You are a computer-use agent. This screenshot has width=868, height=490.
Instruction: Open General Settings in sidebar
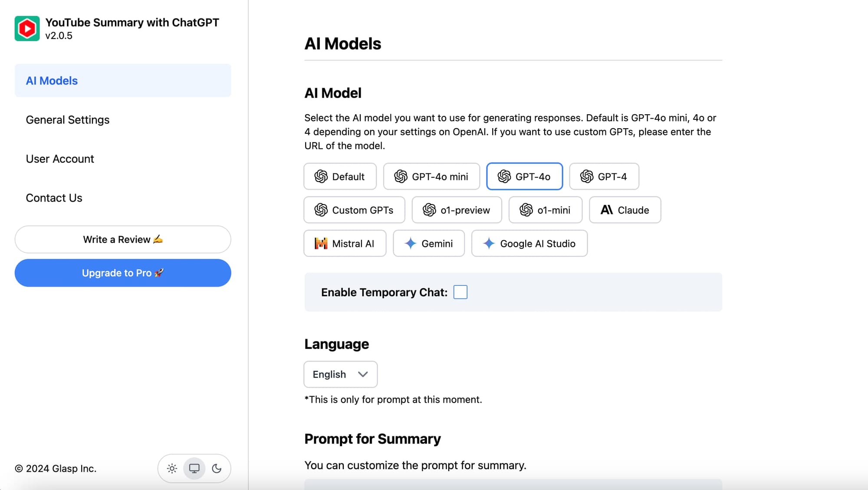tap(68, 120)
